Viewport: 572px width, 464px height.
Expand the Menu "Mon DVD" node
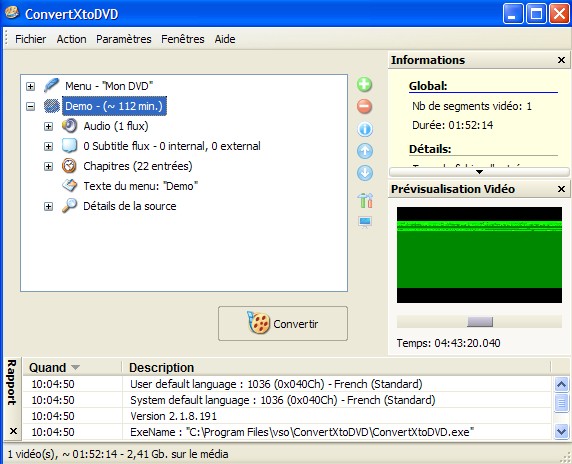(x=31, y=86)
